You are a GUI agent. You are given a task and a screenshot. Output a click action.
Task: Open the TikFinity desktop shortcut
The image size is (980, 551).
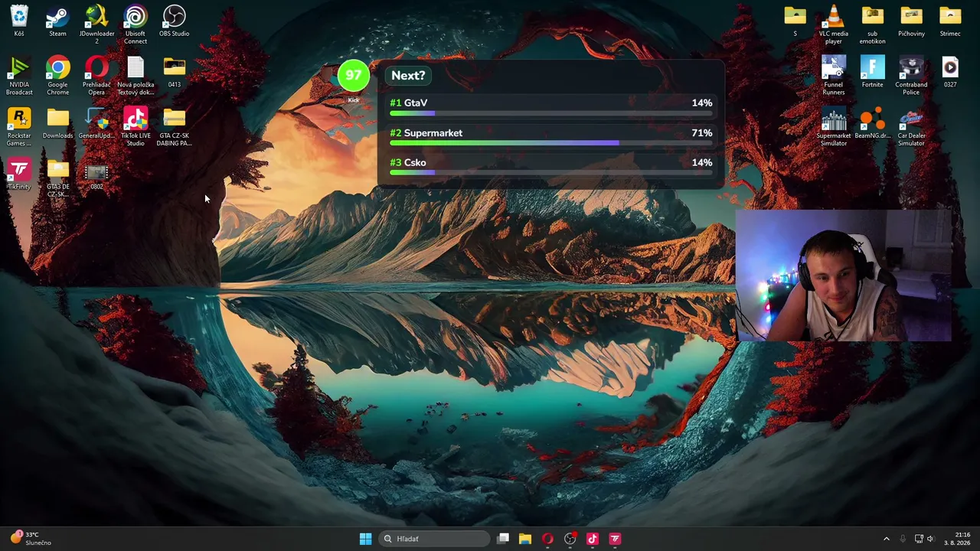click(x=19, y=174)
